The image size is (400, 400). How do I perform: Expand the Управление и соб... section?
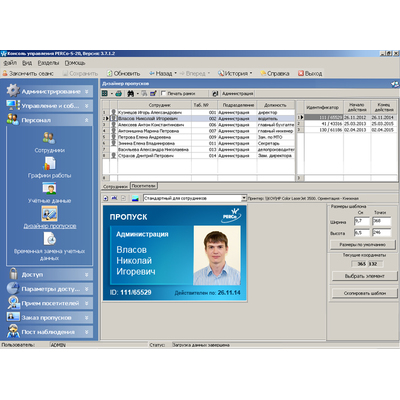tap(86, 106)
